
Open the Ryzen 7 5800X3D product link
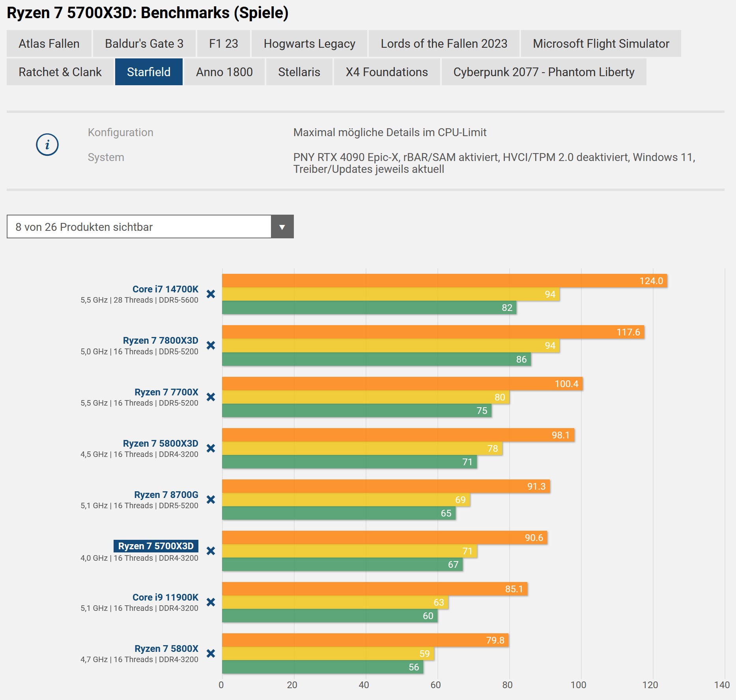coord(161,444)
